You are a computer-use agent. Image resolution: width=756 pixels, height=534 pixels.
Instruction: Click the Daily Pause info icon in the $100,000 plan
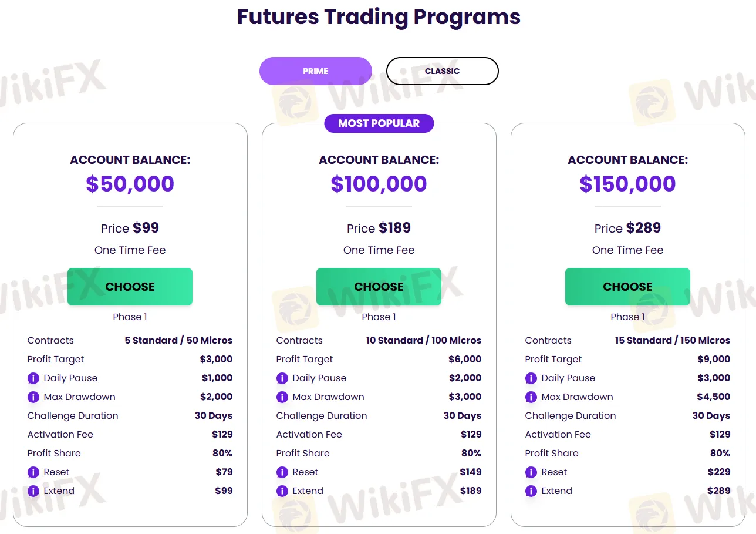(282, 378)
